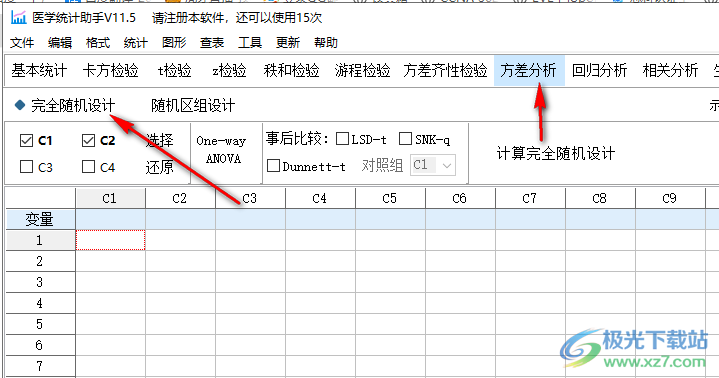Open the 更新 menu
This screenshot has width=719, height=378.
288,43
